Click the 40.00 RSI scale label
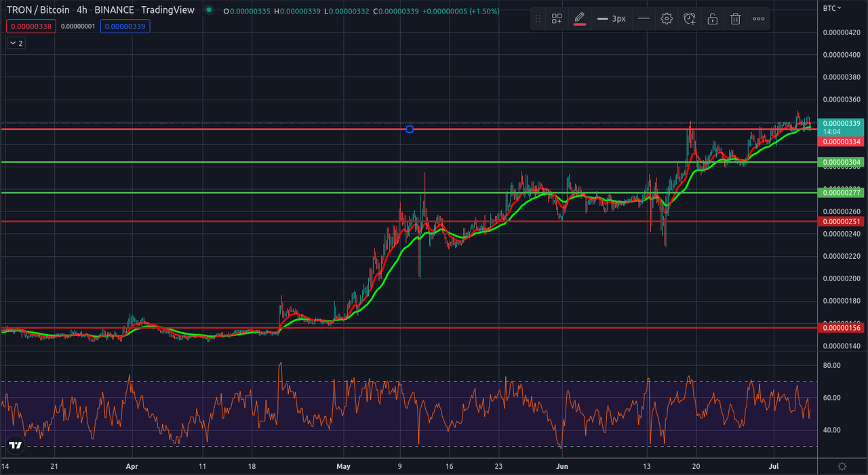Viewport: 868px width, 475px height. pos(832,430)
